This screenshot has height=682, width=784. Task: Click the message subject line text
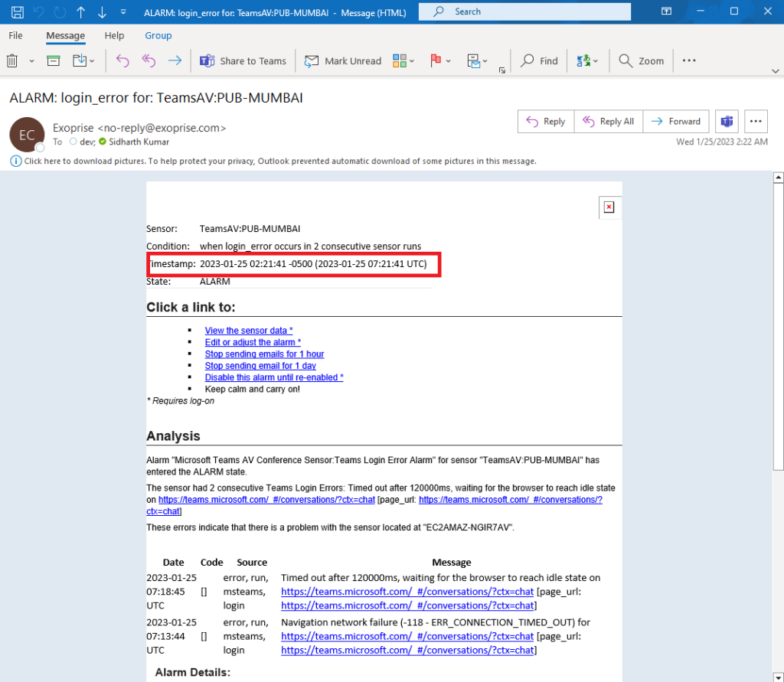[156, 97]
